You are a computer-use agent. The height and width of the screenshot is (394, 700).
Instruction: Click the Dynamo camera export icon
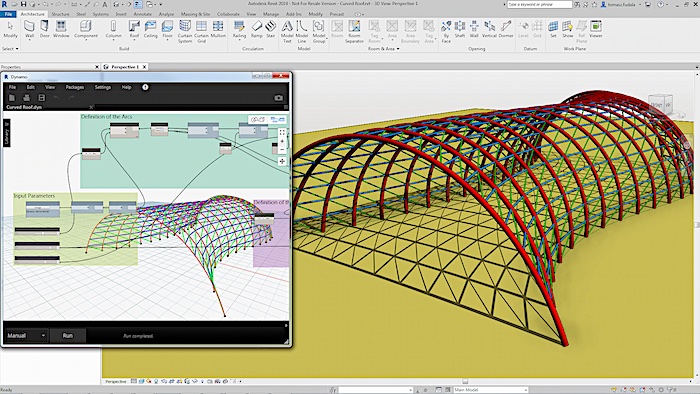279,98
